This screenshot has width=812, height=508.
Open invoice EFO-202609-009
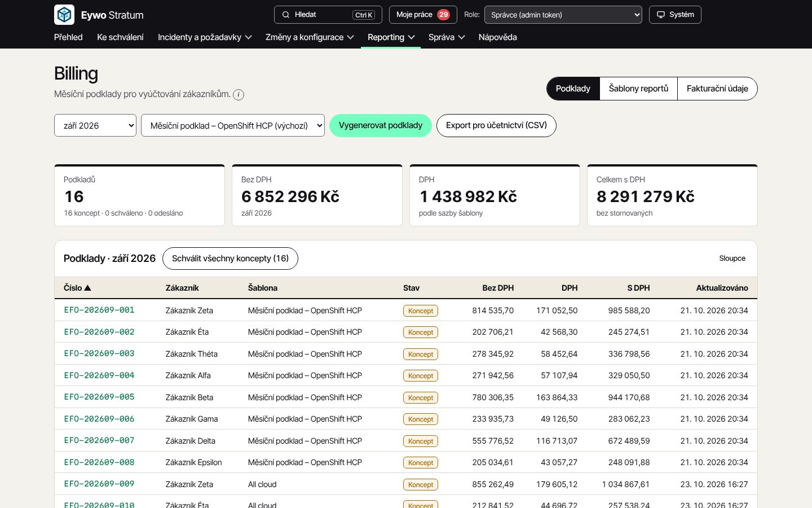tap(99, 484)
